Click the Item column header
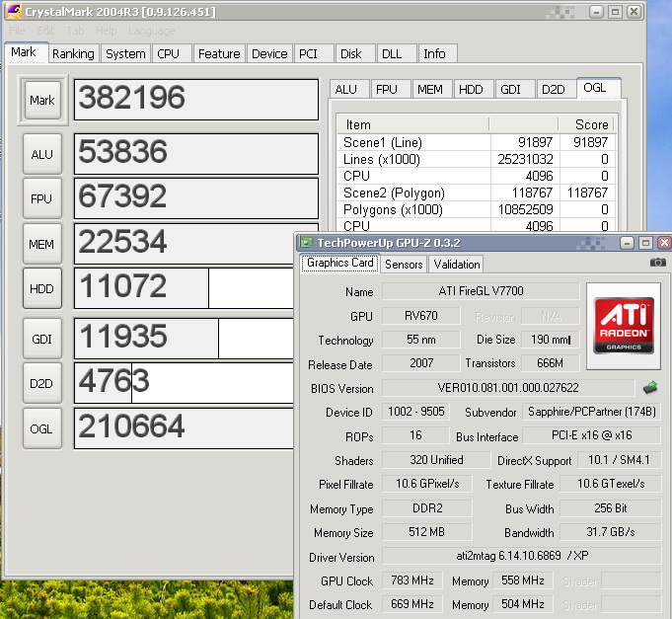The width and height of the screenshot is (672, 619). click(413, 124)
